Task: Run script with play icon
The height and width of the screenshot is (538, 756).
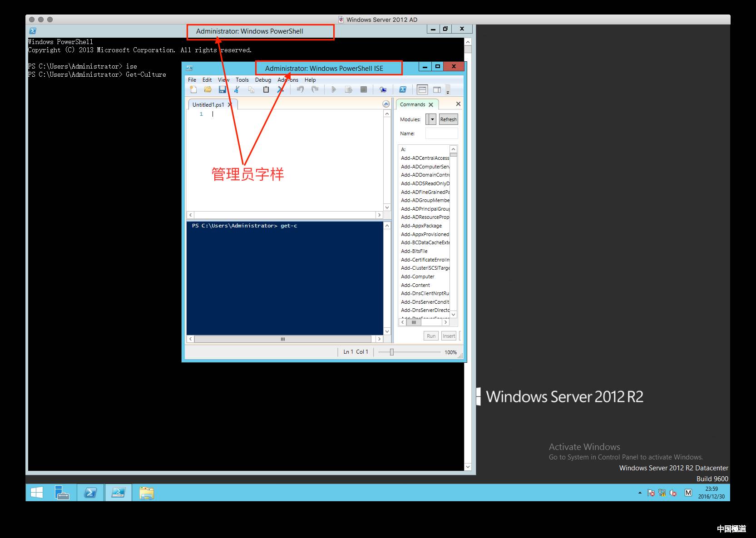Action: (x=334, y=89)
